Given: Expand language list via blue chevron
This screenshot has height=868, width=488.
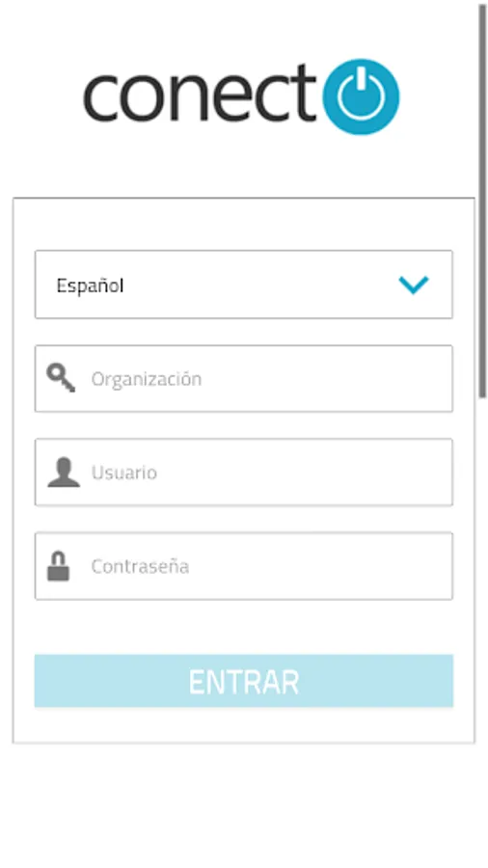Looking at the screenshot, I should pos(414,285).
